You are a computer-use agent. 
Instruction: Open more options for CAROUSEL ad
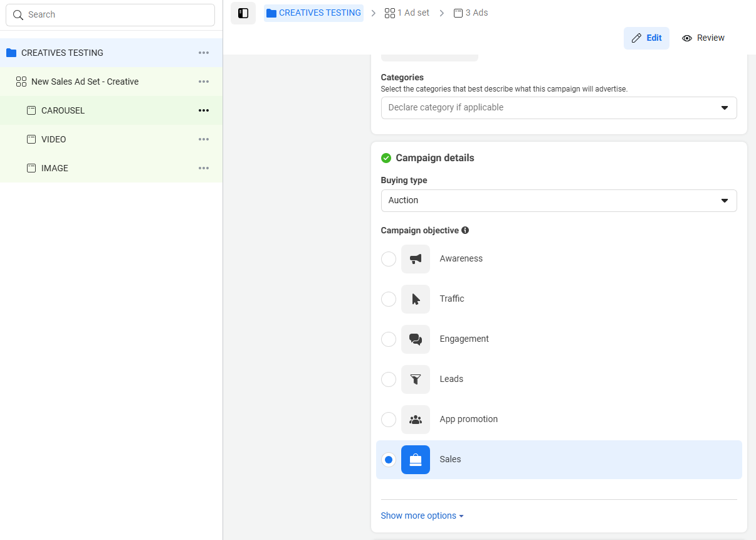(x=204, y=110)
